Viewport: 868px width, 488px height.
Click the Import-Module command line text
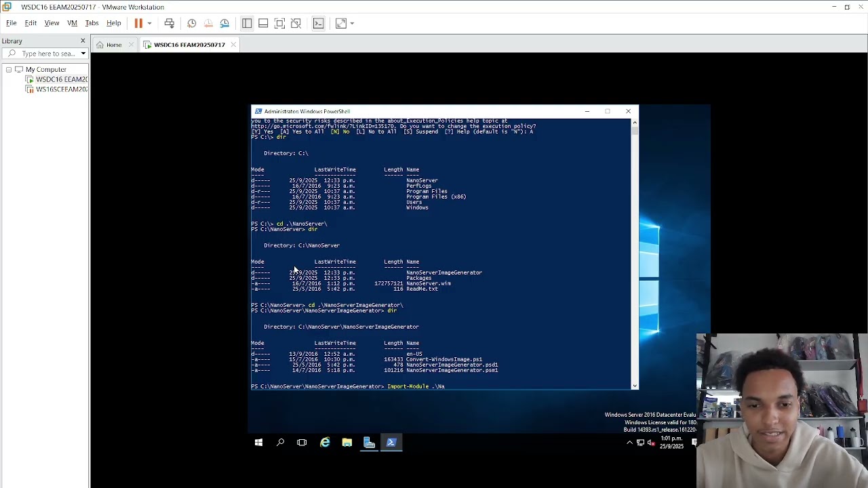pos(416,386)
